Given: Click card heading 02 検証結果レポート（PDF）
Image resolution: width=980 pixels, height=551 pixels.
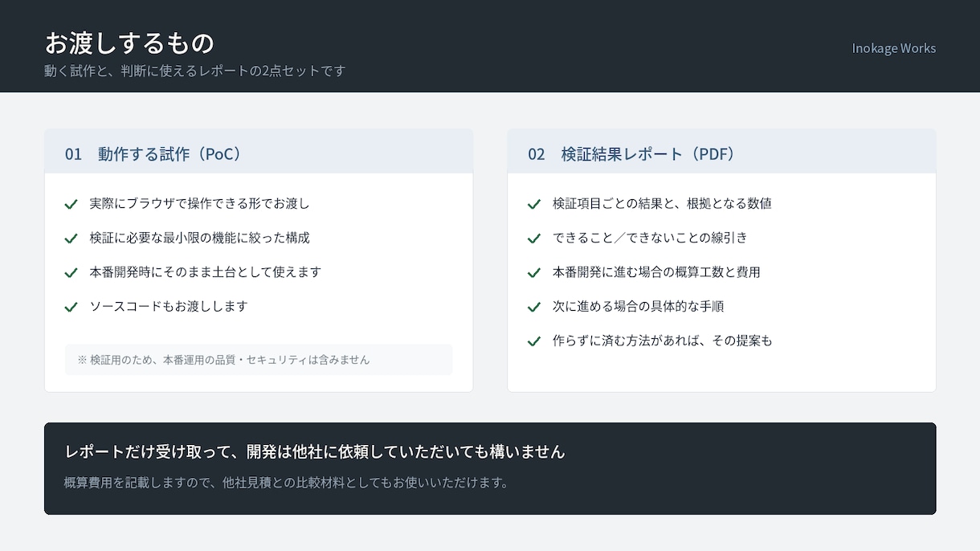Looking at the screenshot, I should [x=632, y=153].
